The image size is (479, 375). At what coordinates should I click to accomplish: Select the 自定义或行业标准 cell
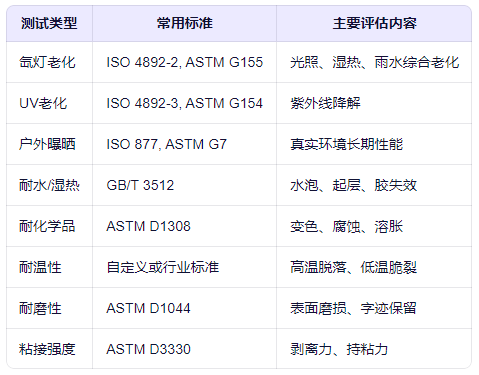(x=184, y=267)
